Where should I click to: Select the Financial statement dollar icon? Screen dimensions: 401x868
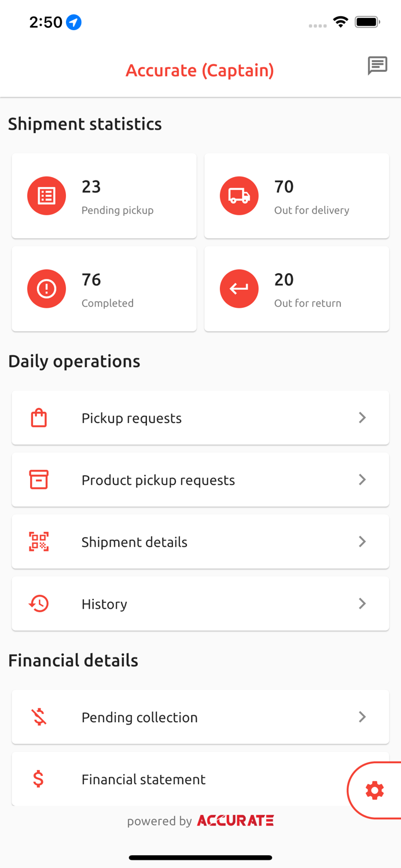pyautogui.click(x=38, y=779)
